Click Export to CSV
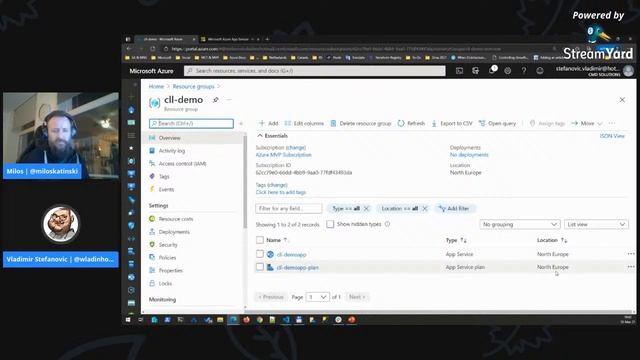The width and height of the screenshot is (640, 360). pos(452,123)
